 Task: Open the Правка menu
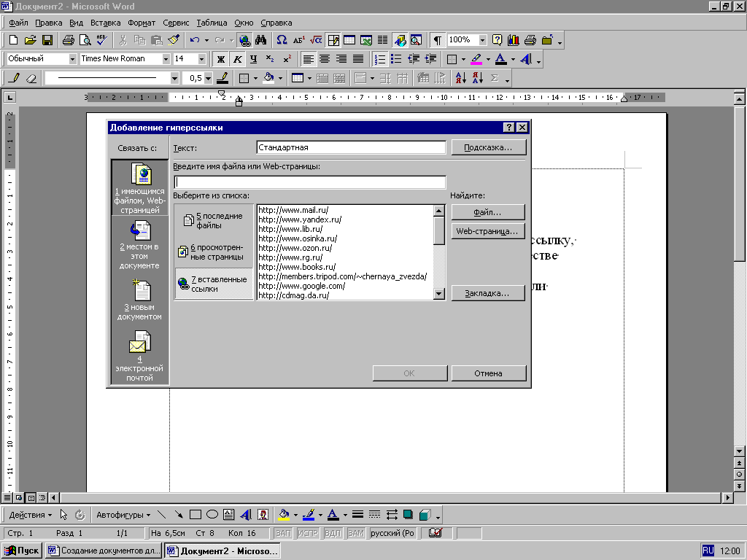49,23
